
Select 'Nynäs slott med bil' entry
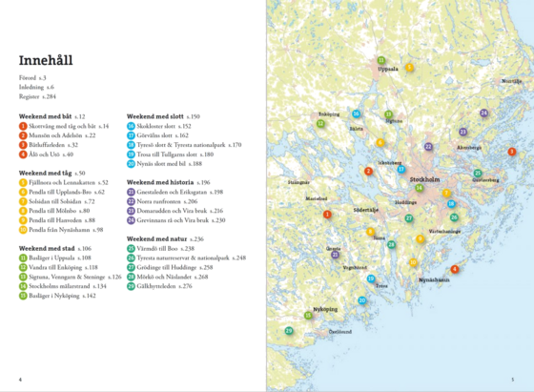pyautogui.click(x=164, y=163)
